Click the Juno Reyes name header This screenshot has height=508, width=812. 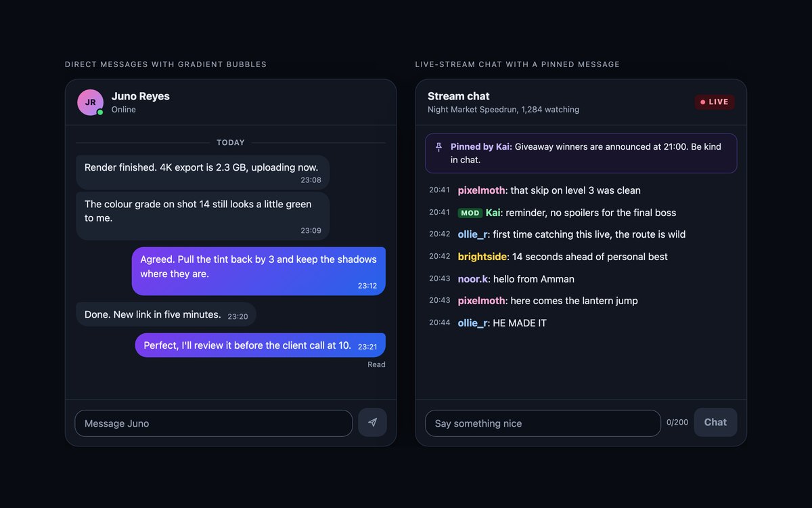coord(141,96)
